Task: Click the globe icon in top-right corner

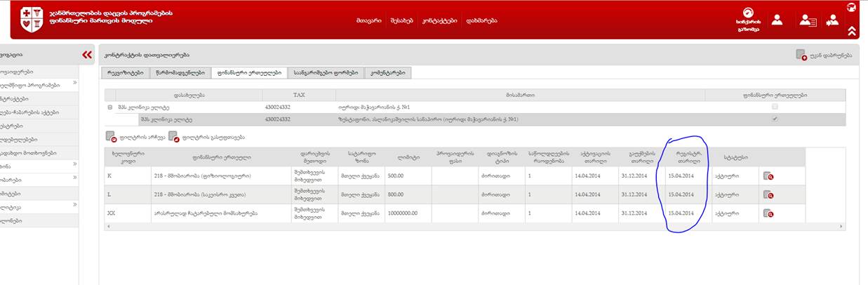Action: [851, 8]
